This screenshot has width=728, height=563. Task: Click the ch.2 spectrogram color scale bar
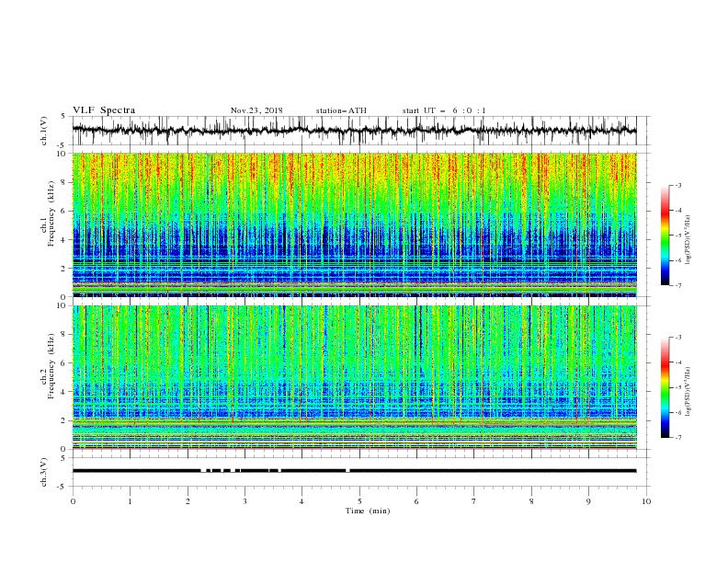665,387
